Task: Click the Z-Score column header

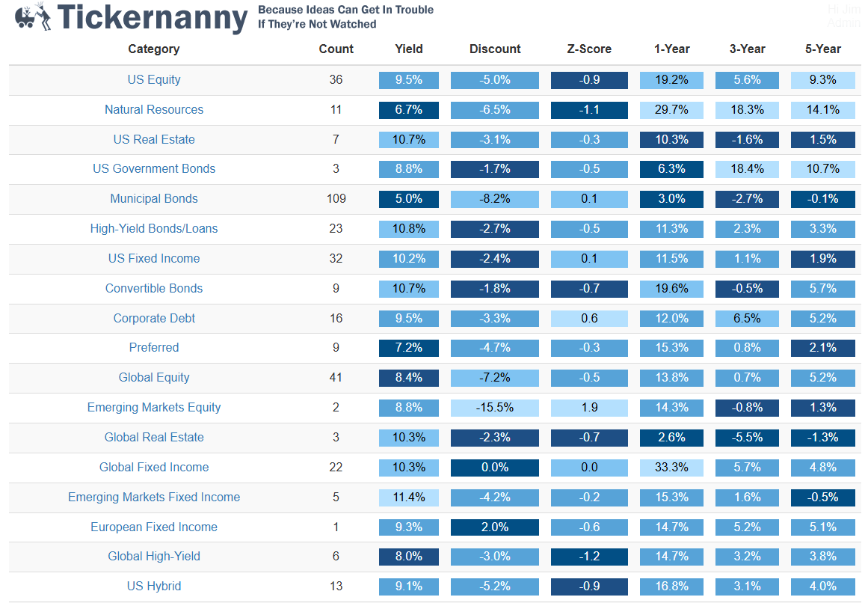Action: tap(589, 49)
